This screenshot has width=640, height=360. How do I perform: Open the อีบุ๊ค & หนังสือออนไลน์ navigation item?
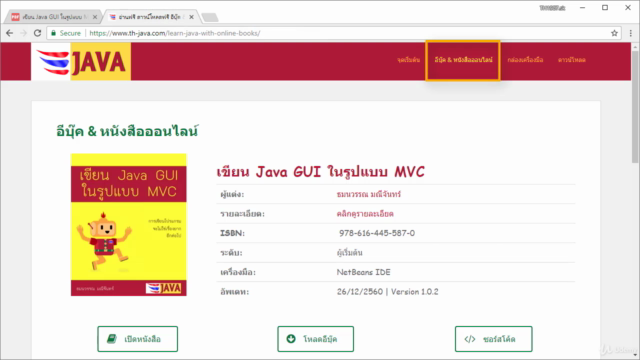click(463, 60)
